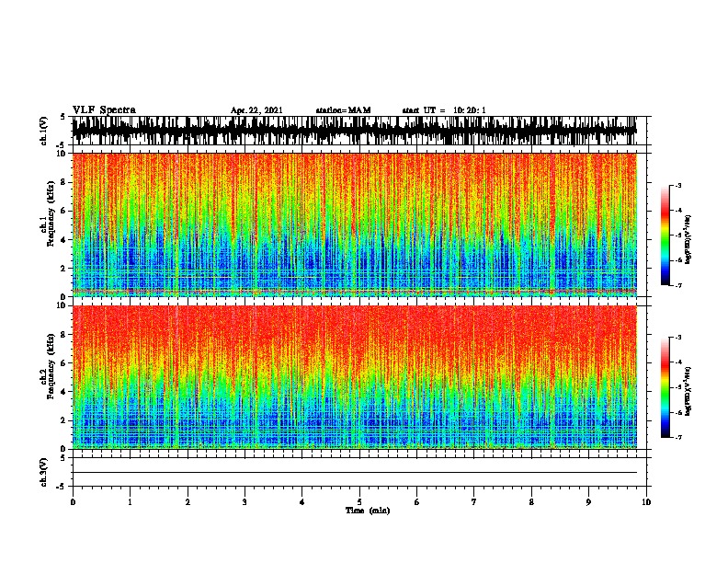The image size is (728, 563).
Task: Click the color scale bar beside ch.1 spectrogram
Action: point(665,236)
